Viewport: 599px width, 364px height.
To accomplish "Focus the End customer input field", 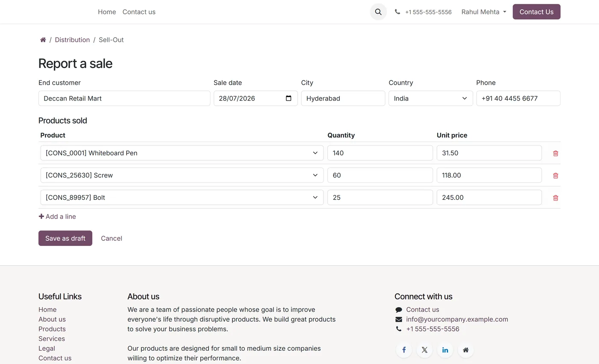I will (124, 98).
